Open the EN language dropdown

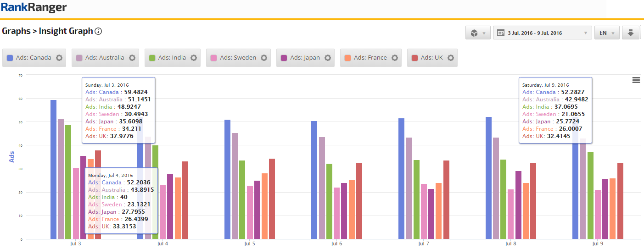(606, 33)
